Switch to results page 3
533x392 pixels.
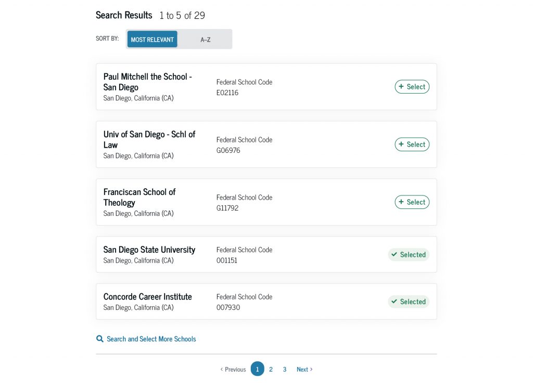click(284, 369)
